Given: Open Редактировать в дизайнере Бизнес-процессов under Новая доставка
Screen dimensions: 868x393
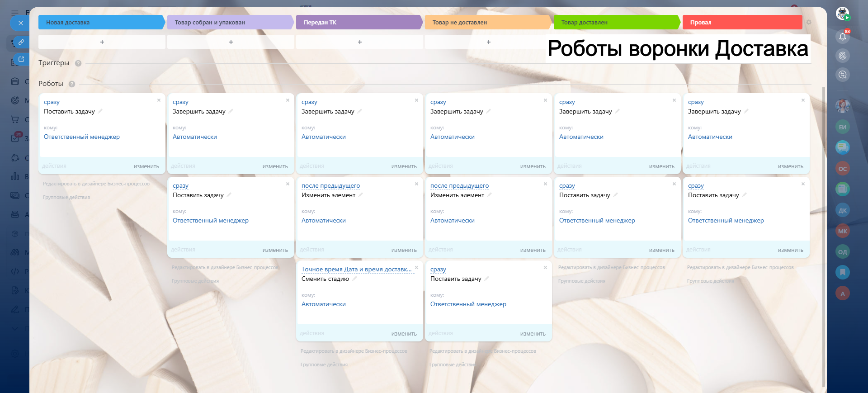Looking at the screenshot, I should pos(96,184).
